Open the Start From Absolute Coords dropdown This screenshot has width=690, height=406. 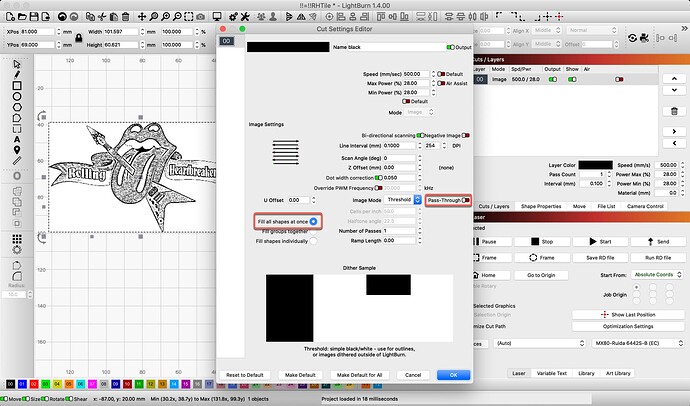coord(657,274)
